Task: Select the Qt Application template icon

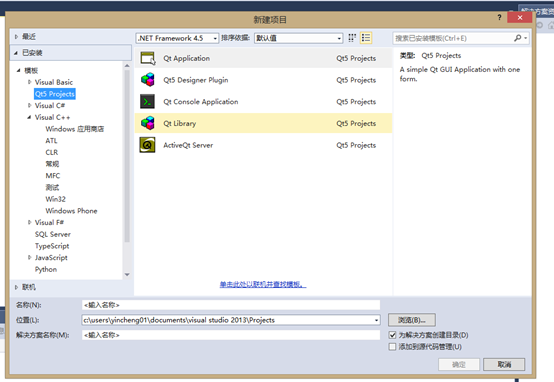Action: point(148,58)
